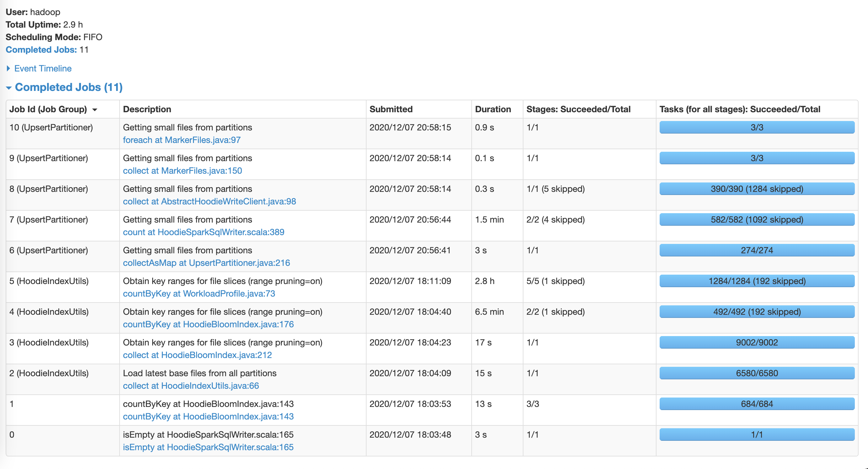This screenshot has height=469, width=868.
Task: Sort table by Submitted column header
Action: click(391, 109)
